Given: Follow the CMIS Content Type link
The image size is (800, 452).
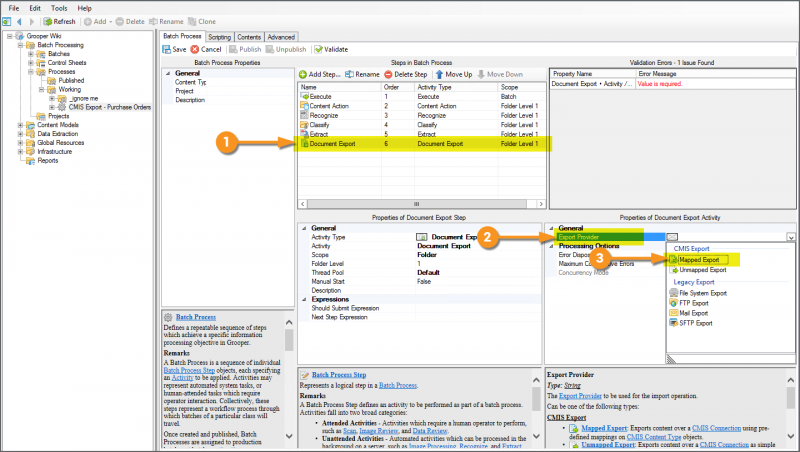Looking at the screenshot, I should pyautogui.click(x=654, y=437).
